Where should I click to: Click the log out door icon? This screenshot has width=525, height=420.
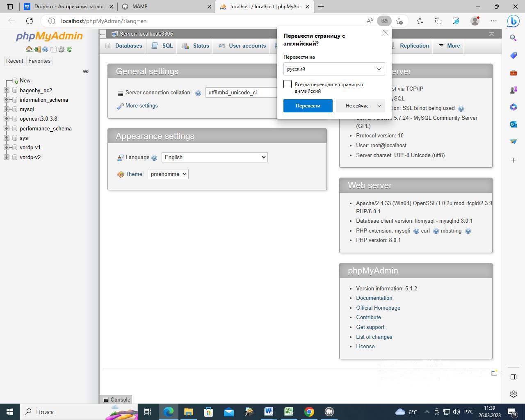pyautogui.click(x=37, y=49)
